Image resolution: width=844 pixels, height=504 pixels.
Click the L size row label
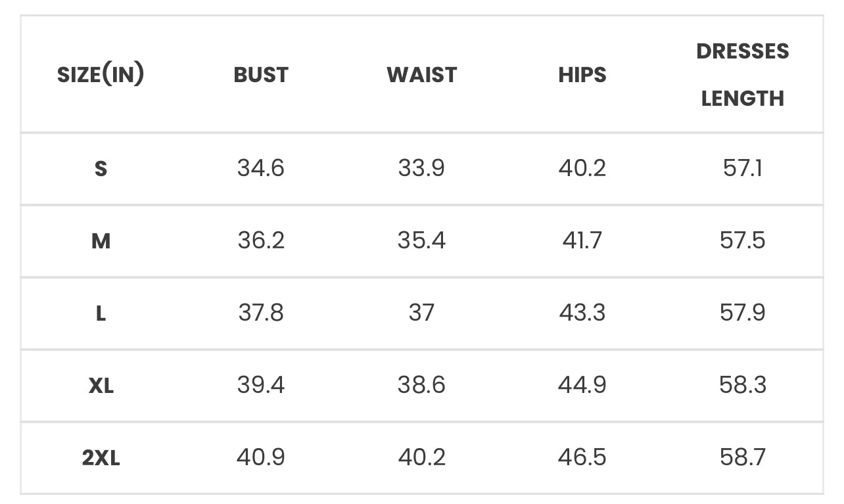[101, 313]
